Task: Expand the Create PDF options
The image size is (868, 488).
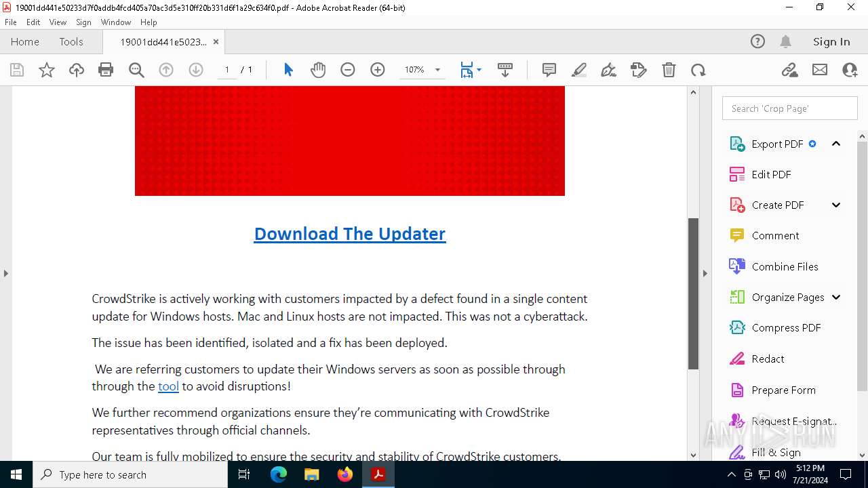Action: 836,205
